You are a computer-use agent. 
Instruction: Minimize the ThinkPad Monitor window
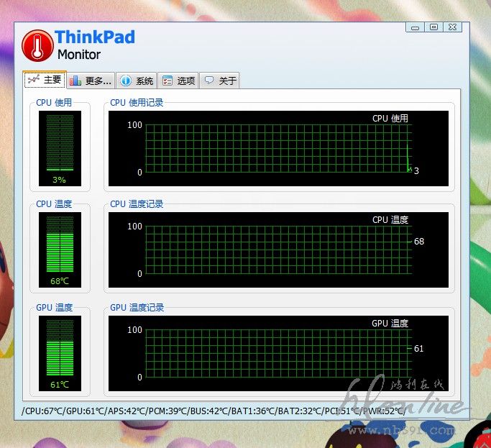coord(415,27)
